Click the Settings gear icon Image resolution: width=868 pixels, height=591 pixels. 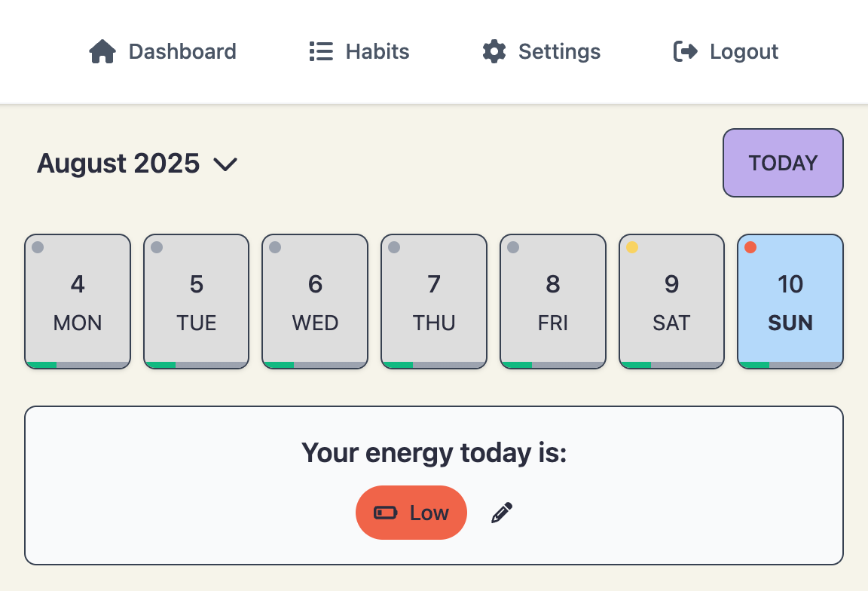(494, 51)
